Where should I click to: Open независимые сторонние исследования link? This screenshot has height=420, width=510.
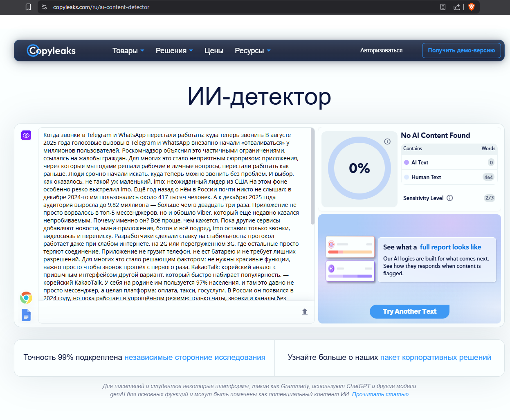(x=195, y=357)
